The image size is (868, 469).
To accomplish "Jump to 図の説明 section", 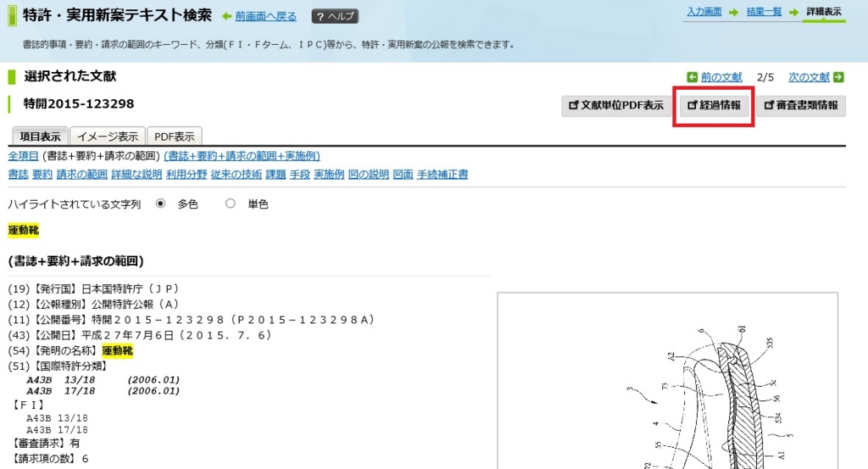I will 369,175.
